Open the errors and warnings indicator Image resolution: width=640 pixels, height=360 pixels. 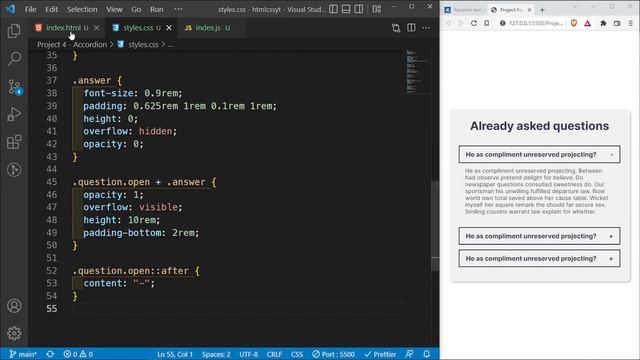click(x=78, y=354)
